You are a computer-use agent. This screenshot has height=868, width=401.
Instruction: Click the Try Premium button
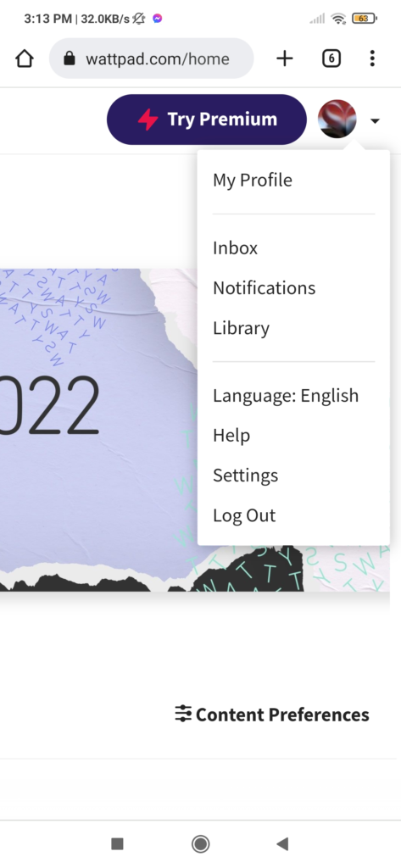point(207,120)
